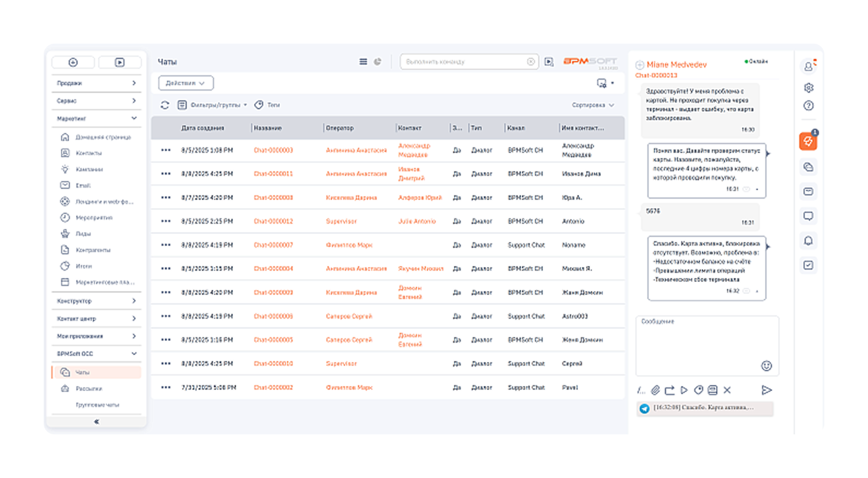868x478 pixels.
Task: Open the emoji picker smiley icon
Action: click(766, 366)
